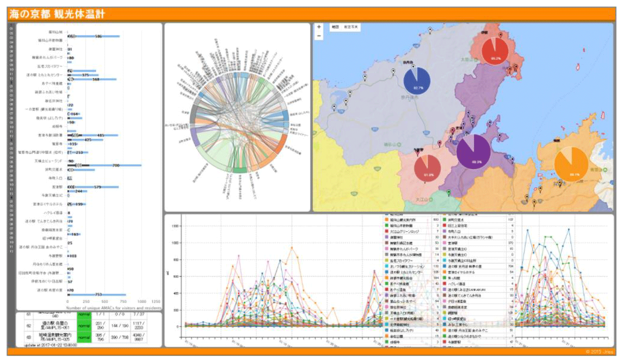The height and width of the screenshot is (364, 622).
Task: Click the blue arc on the chord diagram's right
Action: [285, 116]
